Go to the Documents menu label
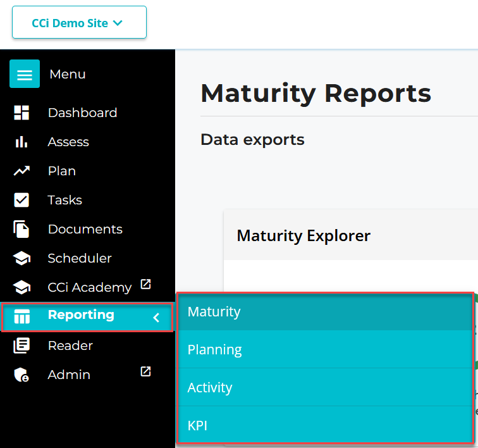This screenshot has height=448, width=478. tap(85, 229)
